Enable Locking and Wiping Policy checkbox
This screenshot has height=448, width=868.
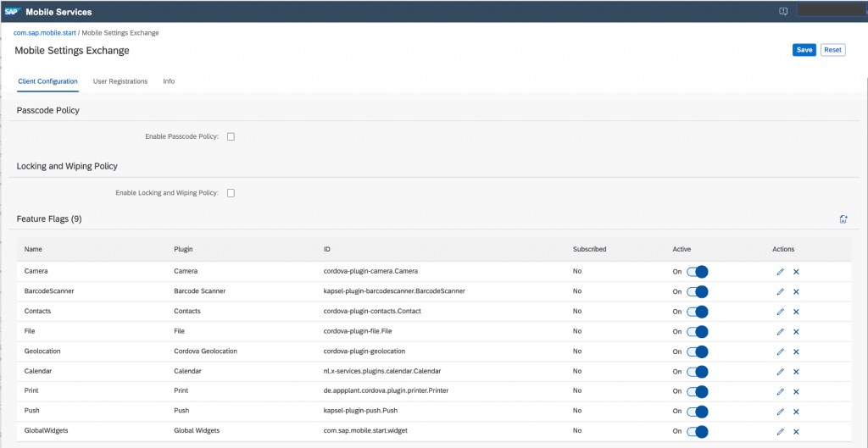(231, 193)
